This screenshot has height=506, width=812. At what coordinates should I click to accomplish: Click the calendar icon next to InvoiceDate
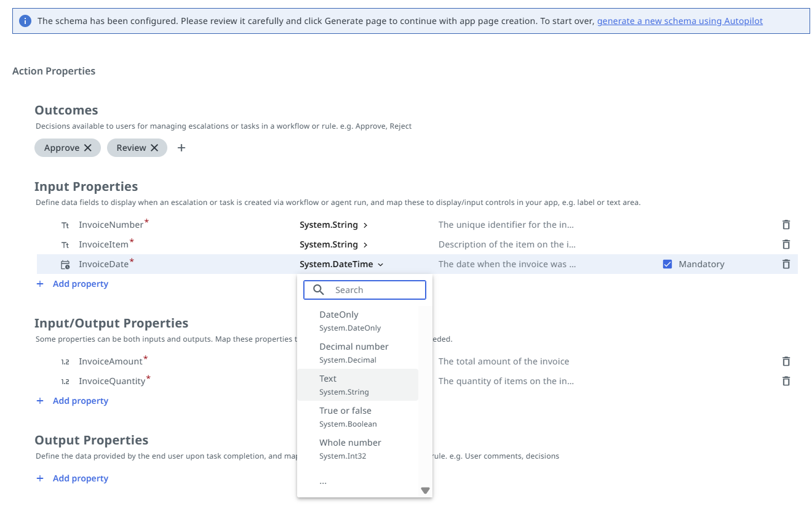pos(65,265)
